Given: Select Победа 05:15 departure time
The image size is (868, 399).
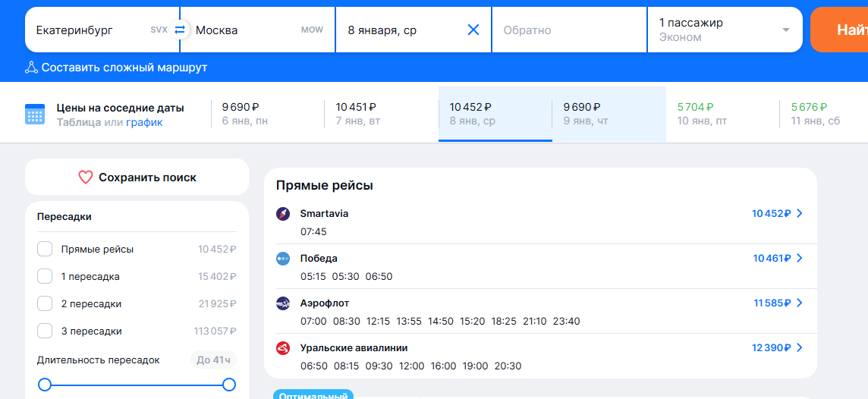Looking at the screenshot, I should point(313,277).
